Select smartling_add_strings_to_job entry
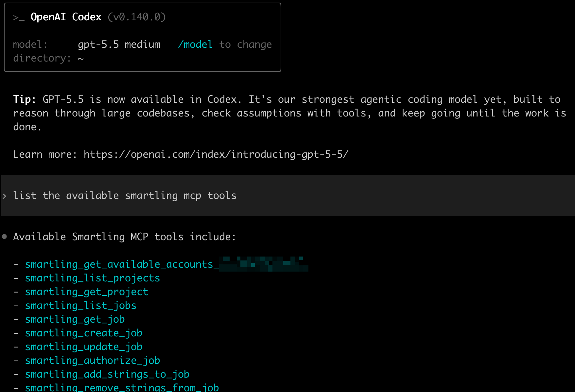575x392 pixels. [x=107, y=374]
